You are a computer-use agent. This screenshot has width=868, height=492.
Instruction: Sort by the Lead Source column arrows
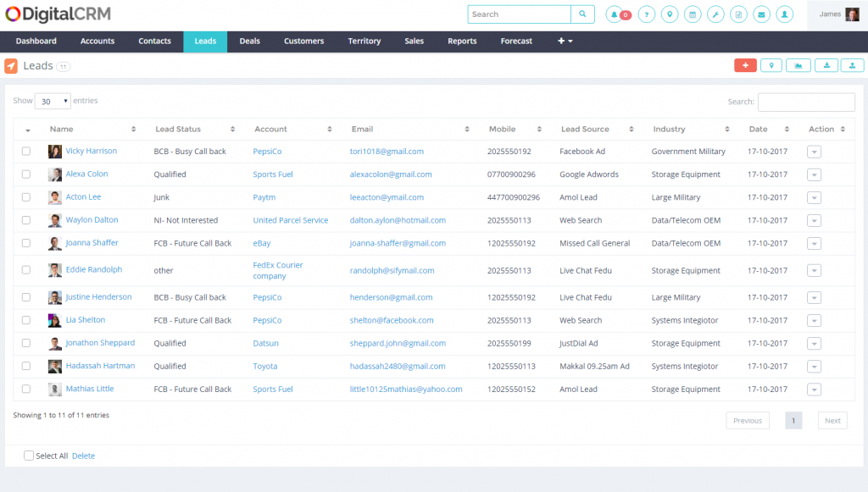pos(631,129)
